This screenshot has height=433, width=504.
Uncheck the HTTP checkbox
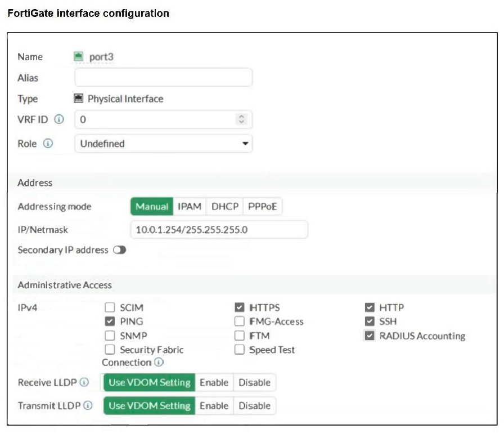click(x=370, y=307)
